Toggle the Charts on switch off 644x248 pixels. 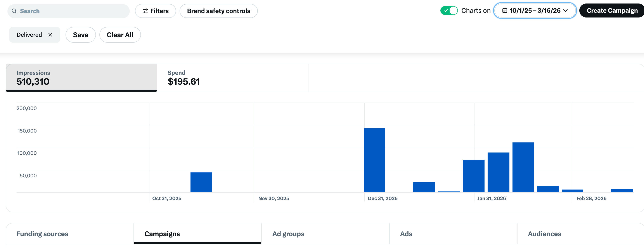tap(449, 10)
